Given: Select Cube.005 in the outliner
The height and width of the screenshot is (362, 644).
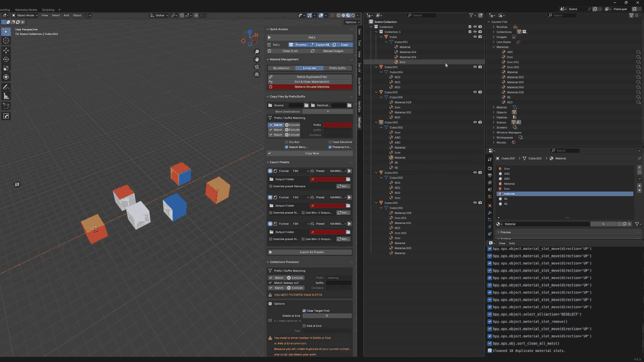Looking at the screenshot, I should pyautogui.click(x=391, y=203).
